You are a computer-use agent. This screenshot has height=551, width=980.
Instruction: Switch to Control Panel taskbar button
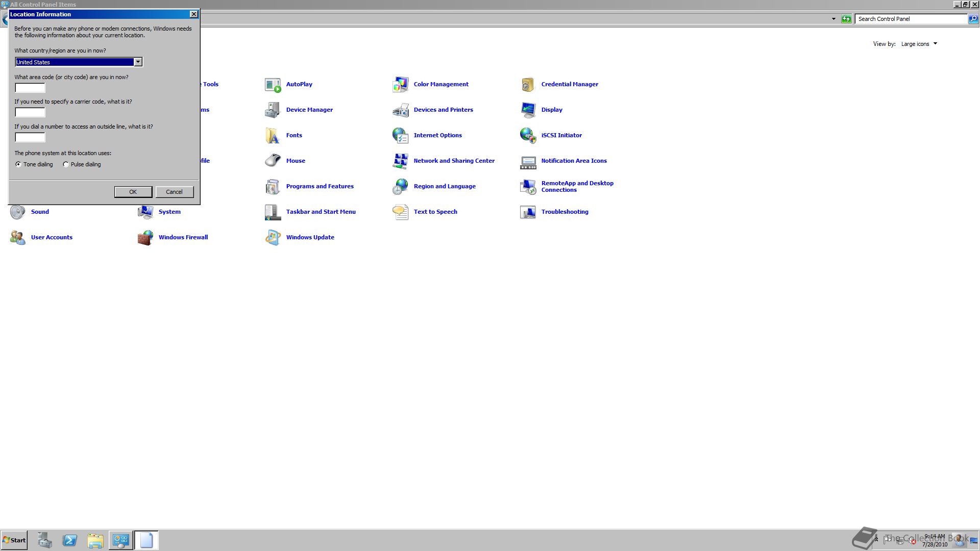click(x=121, y=540)
